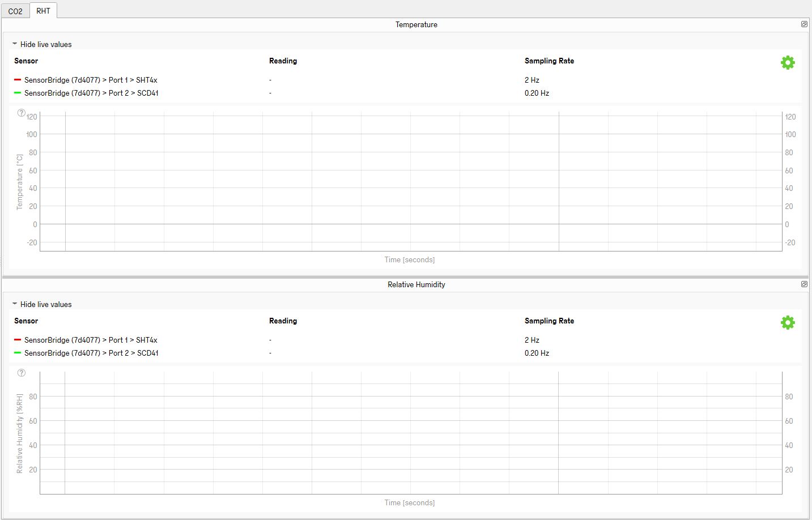The width and height of the screenshot is (812, 520).
Task: Select the SCD41 sensor row under Relative Humidity
Action: (x=91, y=353)
